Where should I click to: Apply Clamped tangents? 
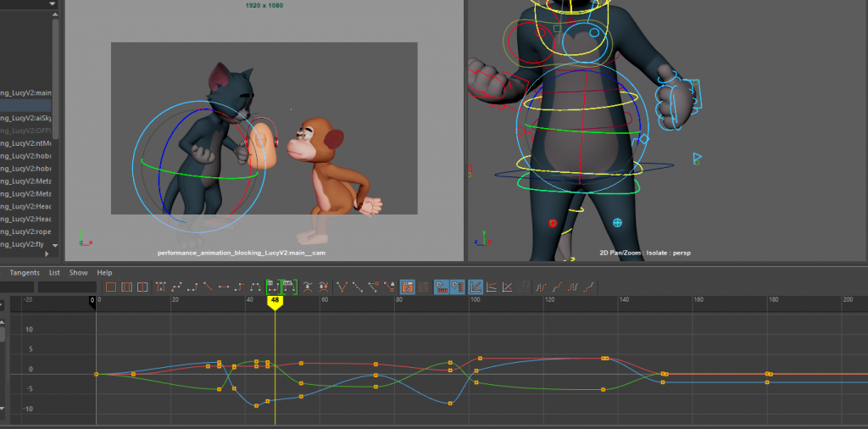(192, 287)
